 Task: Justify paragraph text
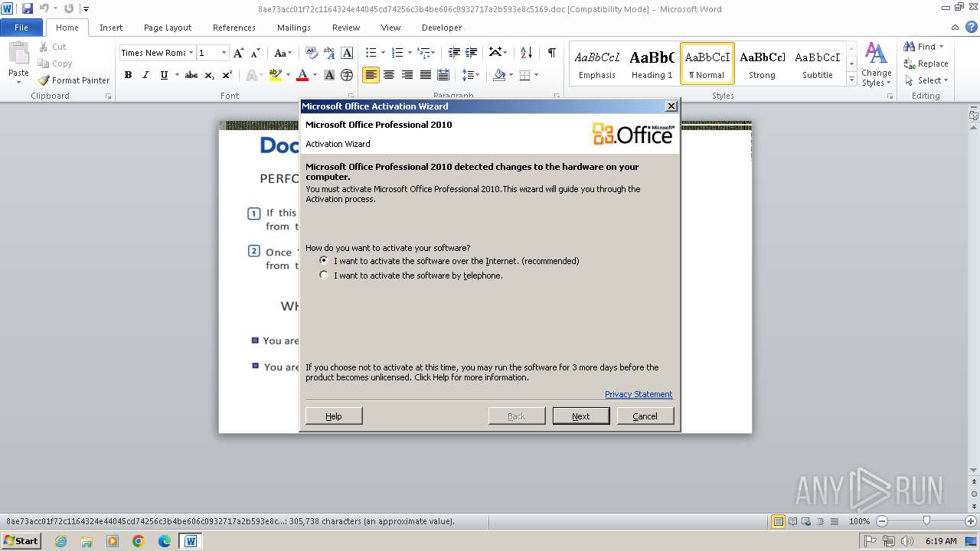425,75
